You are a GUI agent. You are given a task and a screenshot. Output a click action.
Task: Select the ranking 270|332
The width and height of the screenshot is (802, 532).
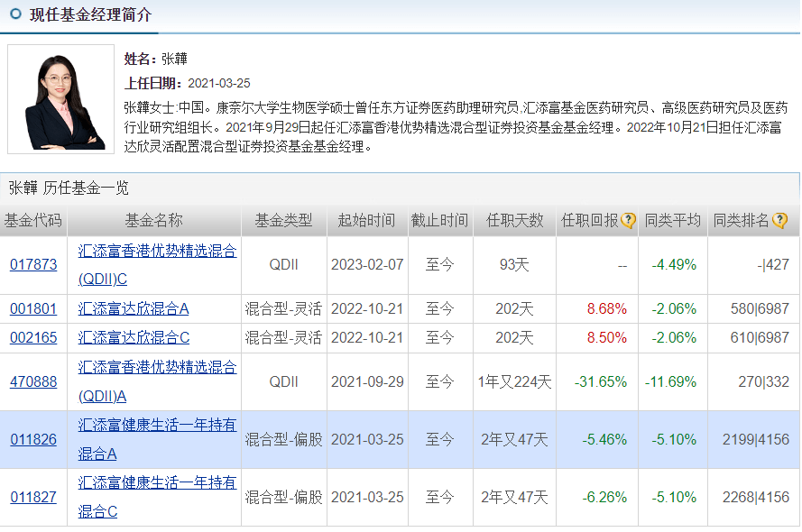point(763,381)
